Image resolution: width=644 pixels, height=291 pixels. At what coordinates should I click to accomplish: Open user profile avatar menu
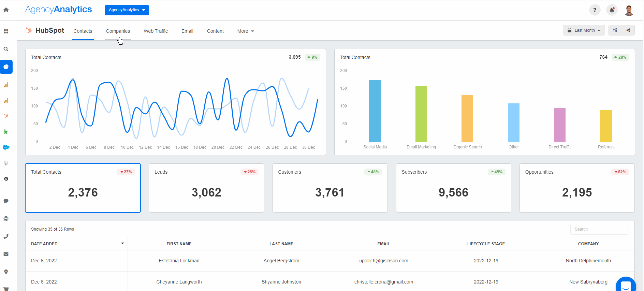point(629,10)
